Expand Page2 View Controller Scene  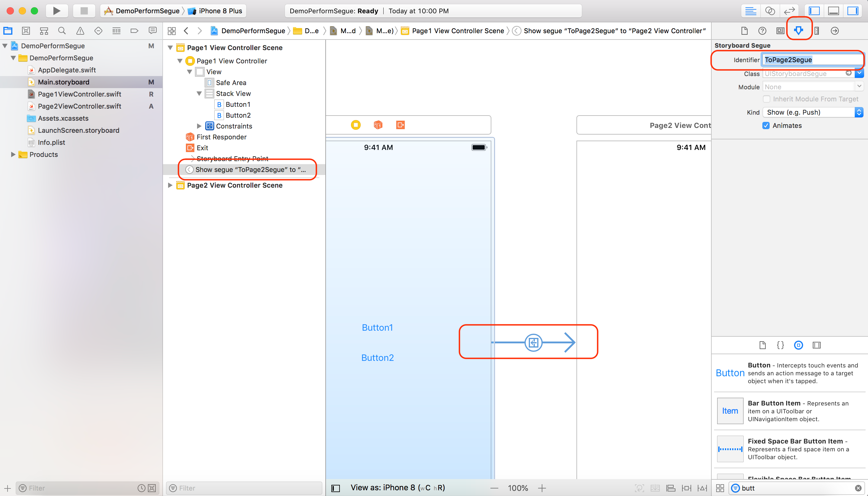tap(170, 185)
